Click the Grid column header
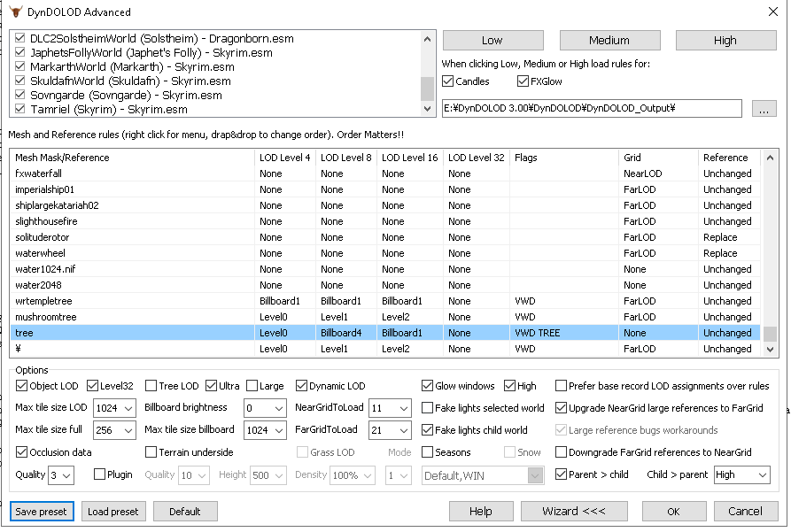This screenshot has width=791, height=532. 658,158
